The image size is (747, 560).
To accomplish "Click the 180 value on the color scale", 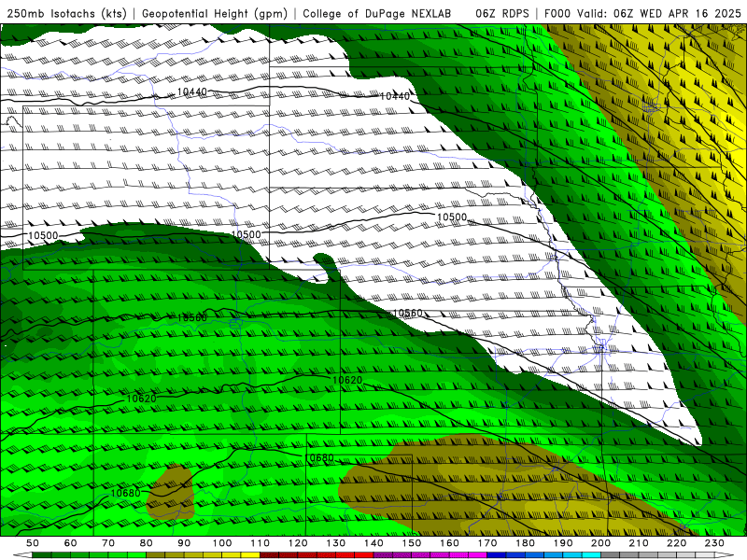I will pos(525,543).
